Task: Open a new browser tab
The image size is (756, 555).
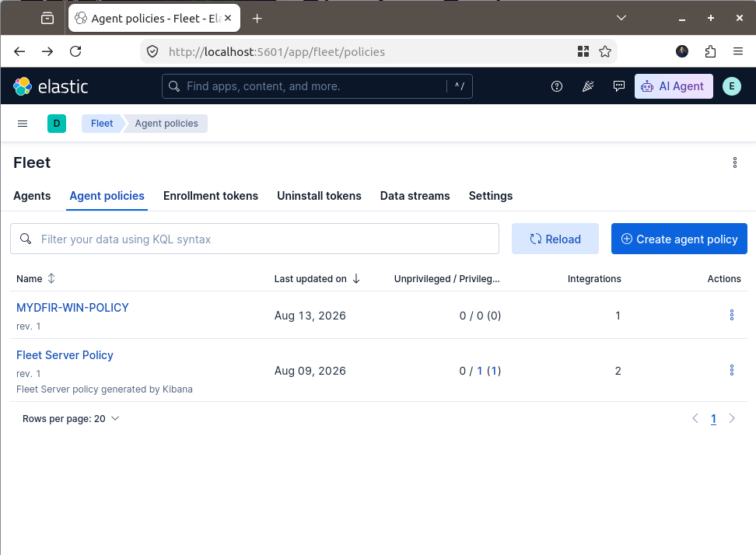Action: 257,19
